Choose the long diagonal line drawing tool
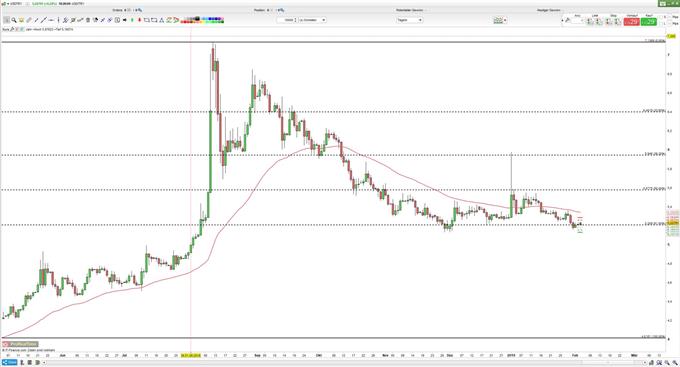 point(44,20)
